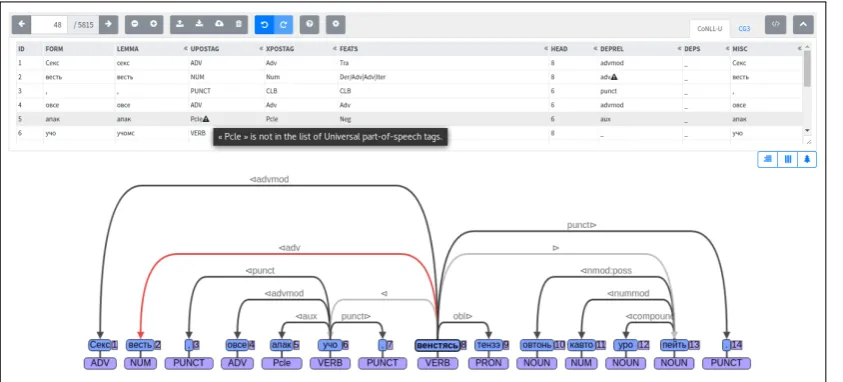The image size is (843, 382).
Task: Toggle vertical alignment with the columns button
Action: 788,159
